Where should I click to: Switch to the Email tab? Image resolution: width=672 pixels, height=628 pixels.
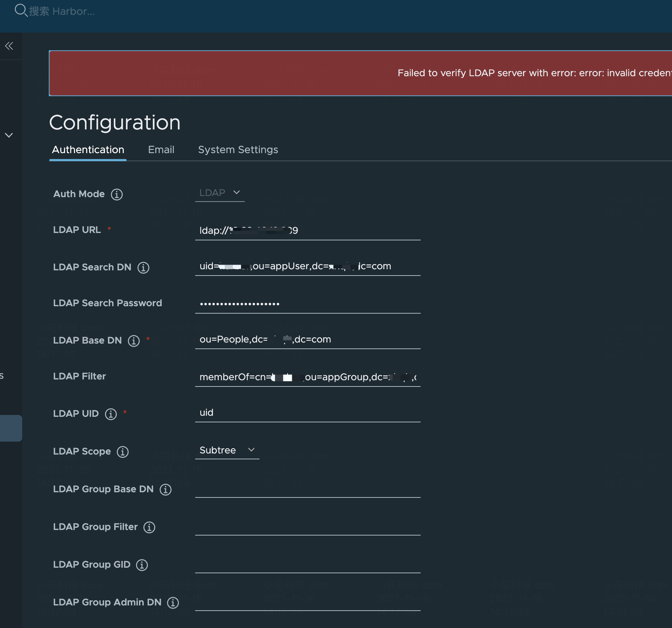(x=161, y=149)
